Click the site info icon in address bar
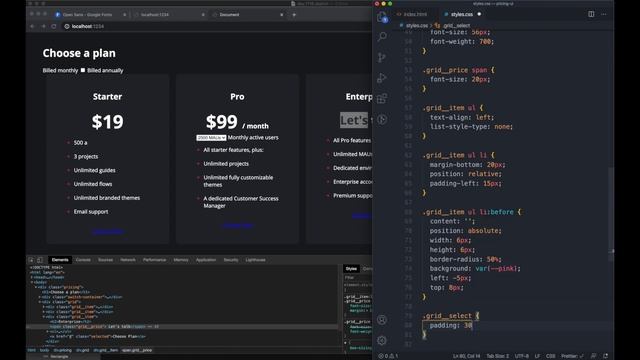 point(67,26)
